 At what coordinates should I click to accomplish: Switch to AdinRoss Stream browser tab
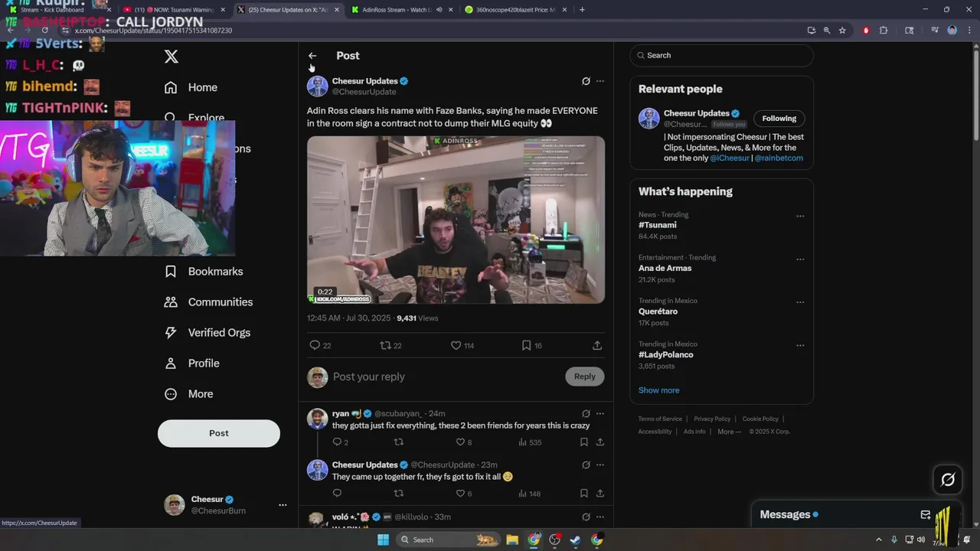tap(400, 10)
